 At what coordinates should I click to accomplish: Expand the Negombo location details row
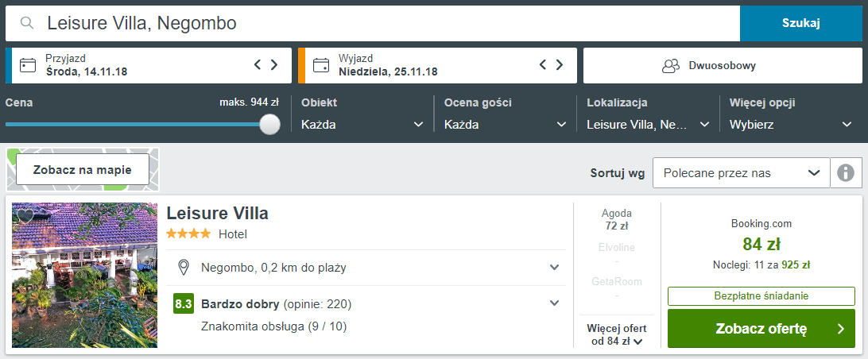366,268
